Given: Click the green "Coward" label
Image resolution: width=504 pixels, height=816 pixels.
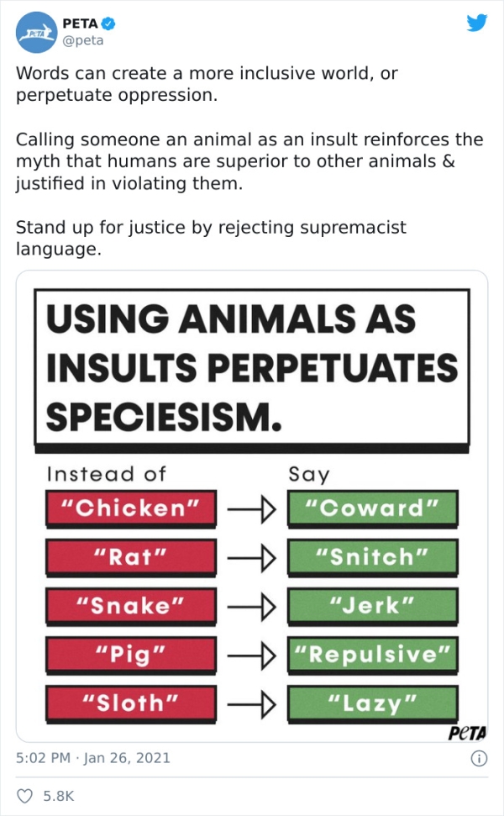Looking at the screenshot, I should pos(372,508).
